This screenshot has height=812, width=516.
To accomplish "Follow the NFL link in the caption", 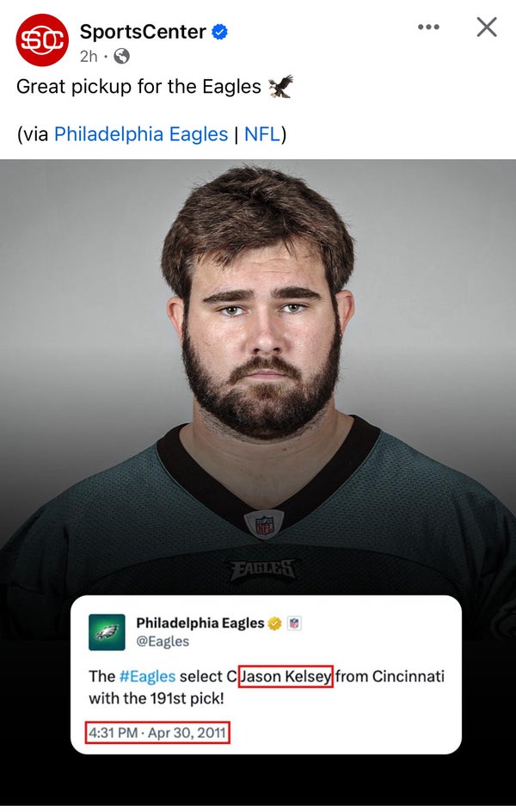I will (262, 134).
